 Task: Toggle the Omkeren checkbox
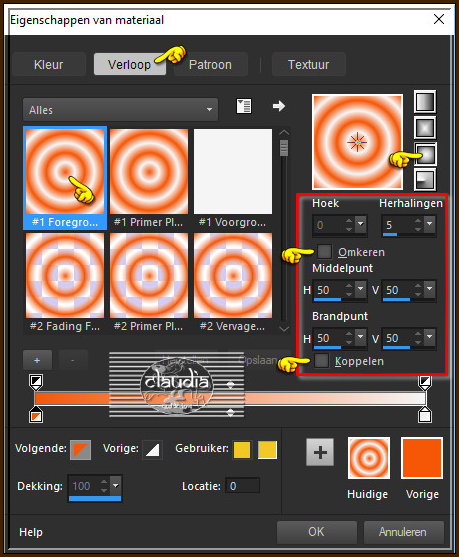click(x=324, y=252)
